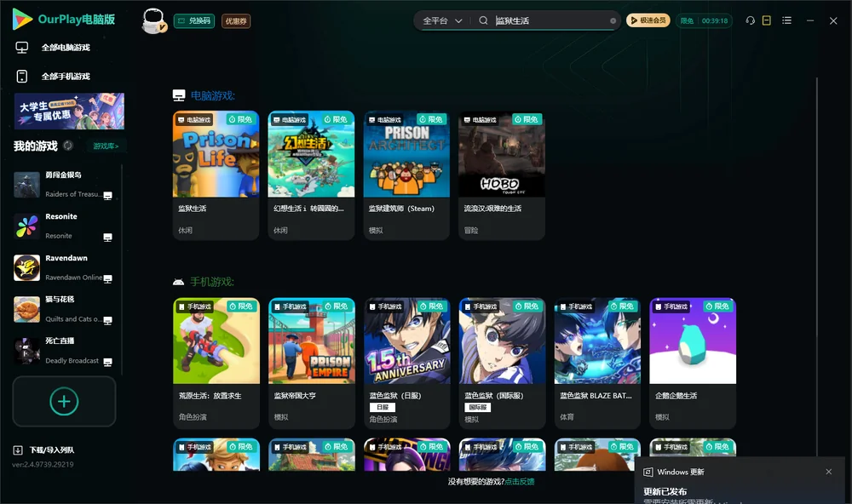The width and height of the screenshot is (852, 504).
Task: Open 蓝色监狱 BLAZE BAT... card
Action: (598, 363)
